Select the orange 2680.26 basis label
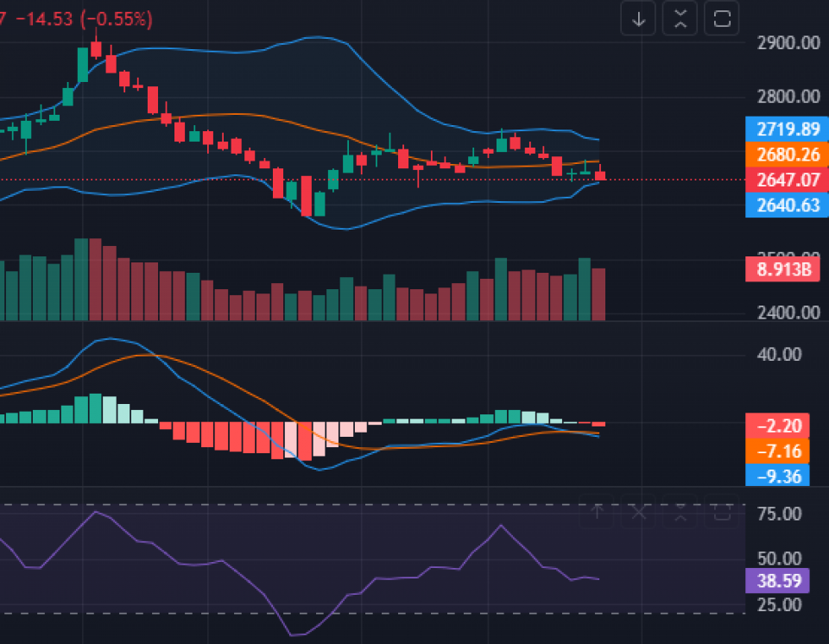This screenshot has width=829, height=644. coord(788,155)
